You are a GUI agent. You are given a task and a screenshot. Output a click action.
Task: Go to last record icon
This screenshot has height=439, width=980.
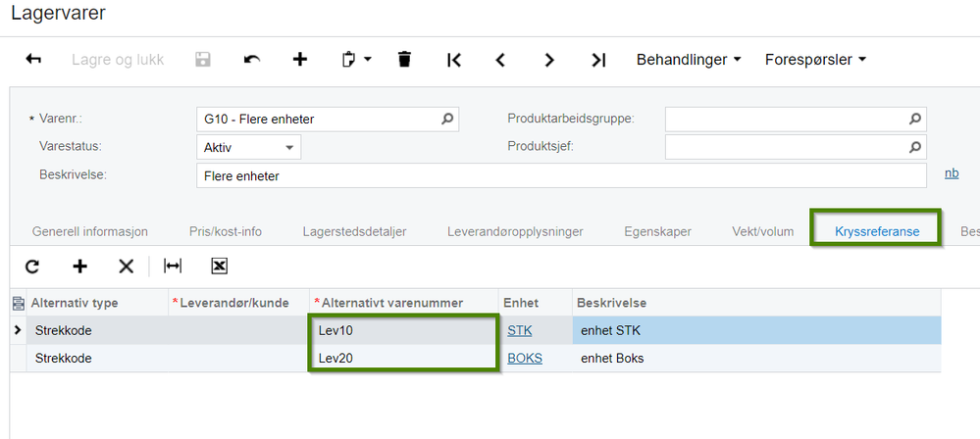click(x=598, y=60)
